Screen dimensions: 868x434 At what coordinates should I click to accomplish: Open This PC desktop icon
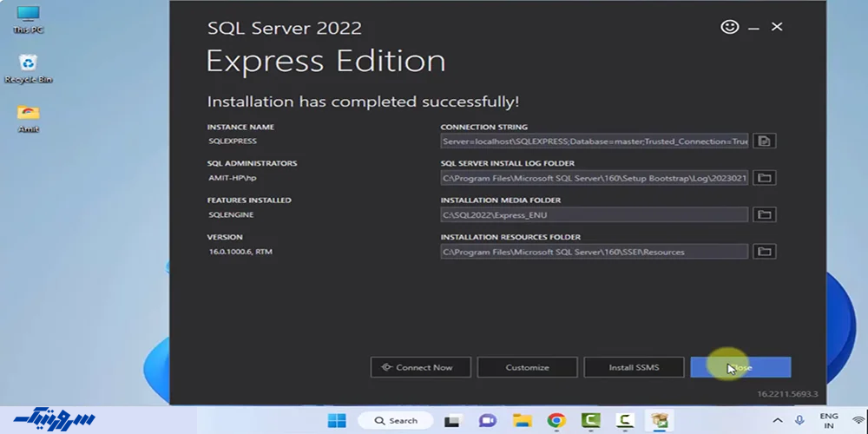pos(29,19)
